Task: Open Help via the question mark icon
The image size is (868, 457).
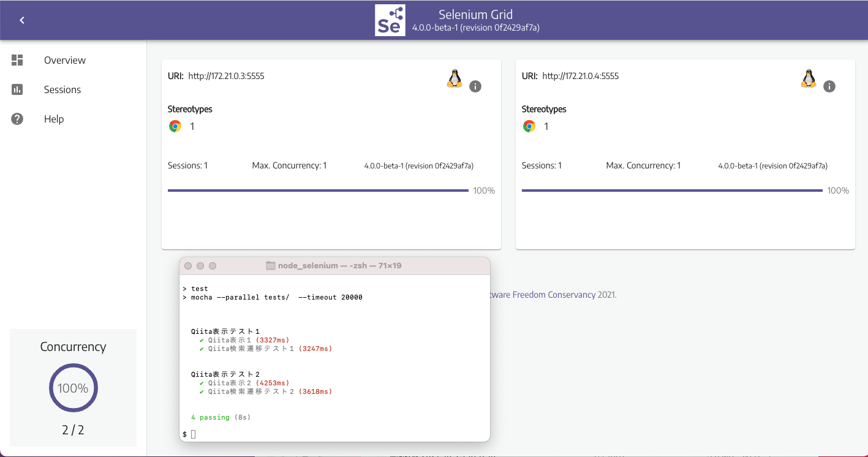Action: coord(17,119)
